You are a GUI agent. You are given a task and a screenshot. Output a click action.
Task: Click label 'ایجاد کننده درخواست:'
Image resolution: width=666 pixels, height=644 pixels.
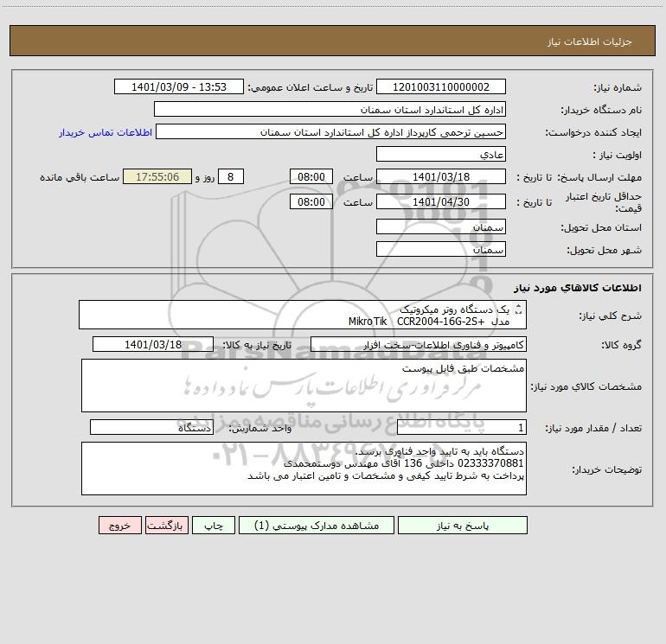tap(593, 132)
